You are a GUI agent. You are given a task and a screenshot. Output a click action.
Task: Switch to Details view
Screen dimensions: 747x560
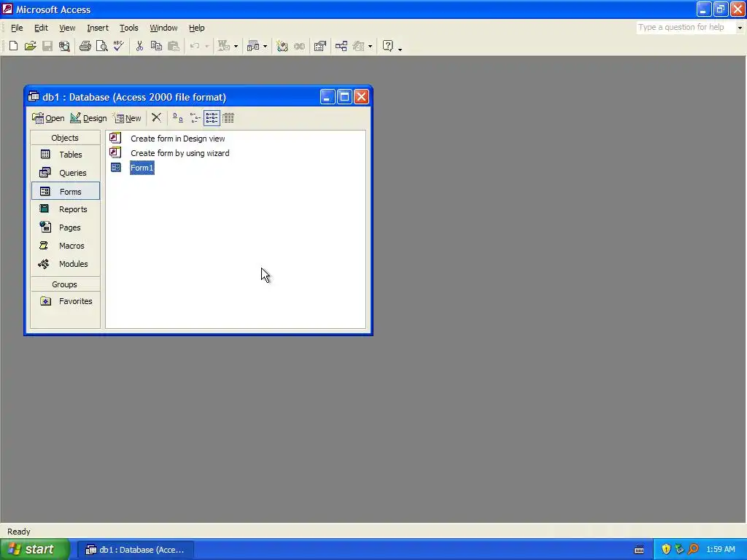coord(228,117)
